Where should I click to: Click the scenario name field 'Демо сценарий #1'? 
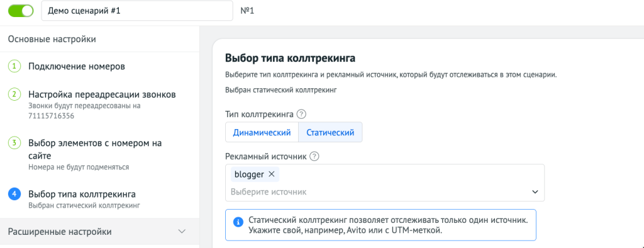point(136,11)
